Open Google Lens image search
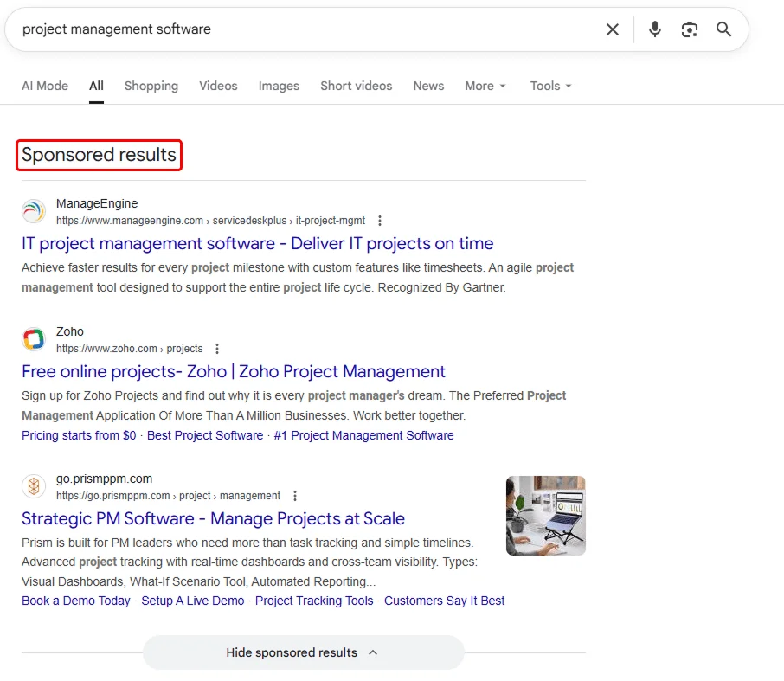This screenshot has height=681, width=784. (x=690, y=29)
